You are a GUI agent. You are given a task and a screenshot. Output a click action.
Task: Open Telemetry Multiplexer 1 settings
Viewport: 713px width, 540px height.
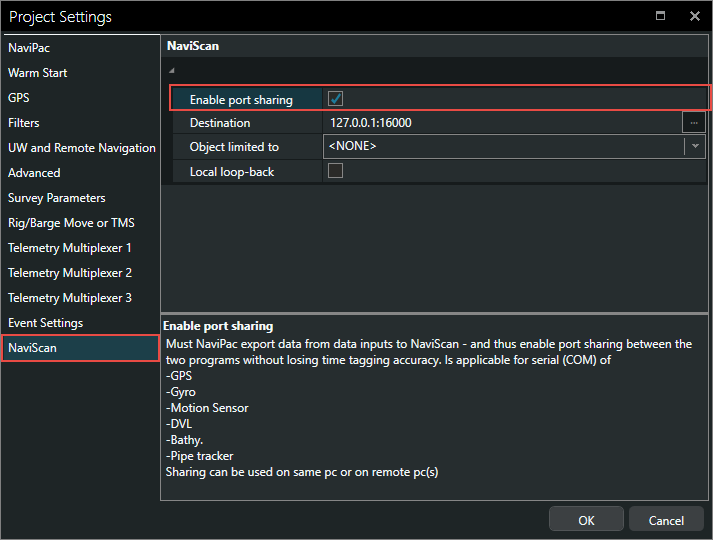(70, 248)
